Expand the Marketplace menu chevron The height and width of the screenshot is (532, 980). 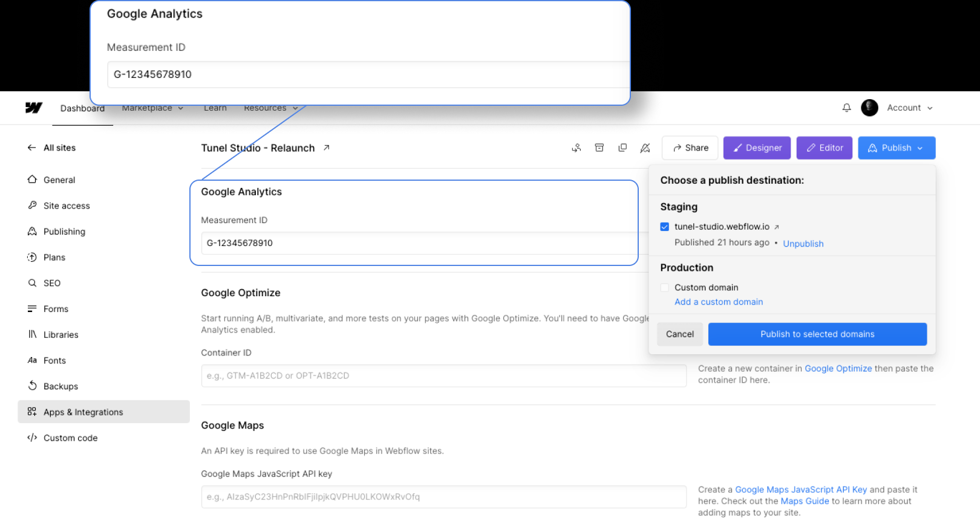point(181,108)
